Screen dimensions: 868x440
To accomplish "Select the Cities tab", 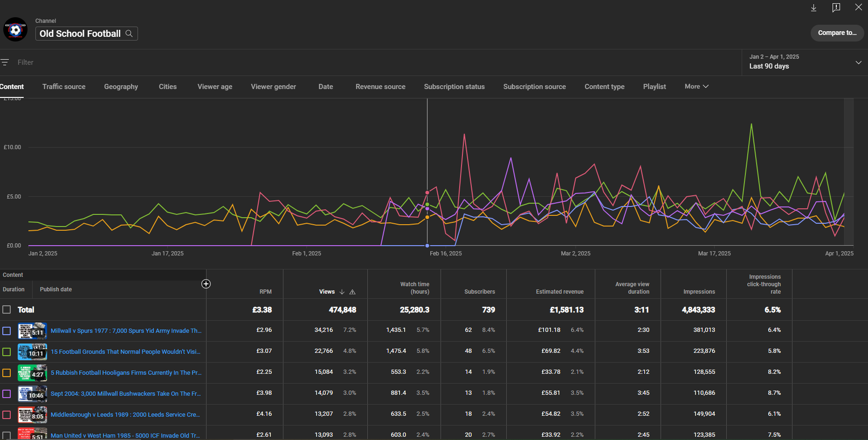I will tap(168, 87).
